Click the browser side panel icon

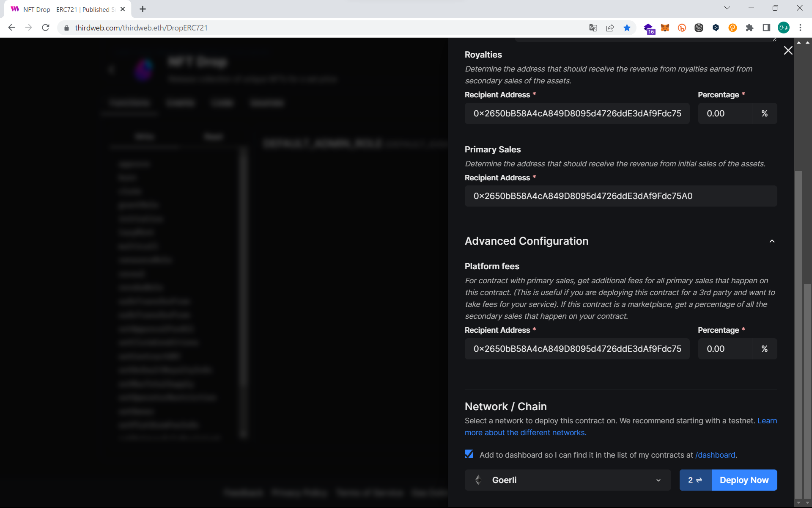(766, 28)
